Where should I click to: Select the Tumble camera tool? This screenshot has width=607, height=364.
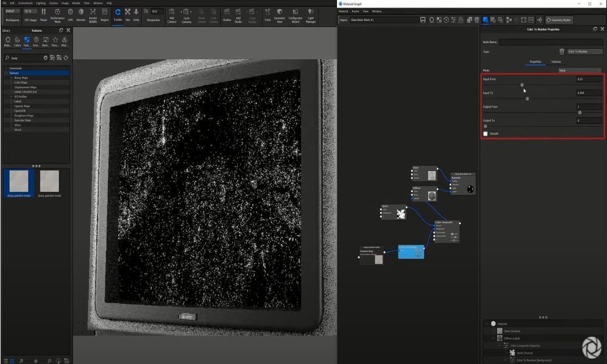(118, 13)
